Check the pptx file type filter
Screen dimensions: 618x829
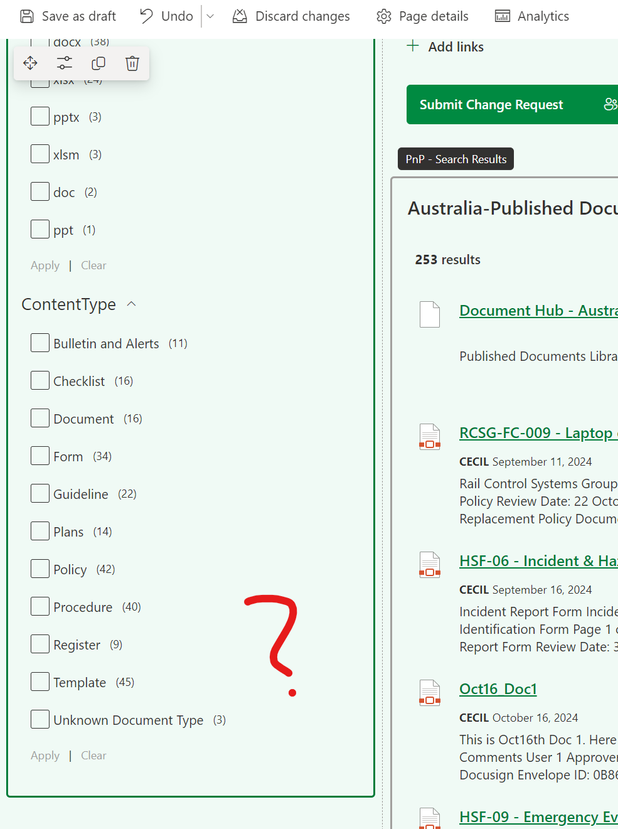click(x=40, y=116)
